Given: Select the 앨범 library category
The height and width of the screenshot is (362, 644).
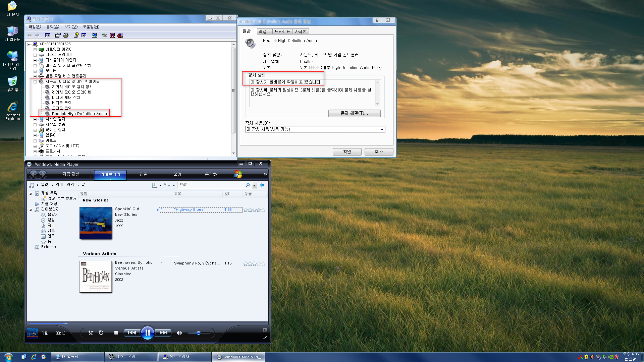Looking at the screenshot, I should click(x=51, y=220).
